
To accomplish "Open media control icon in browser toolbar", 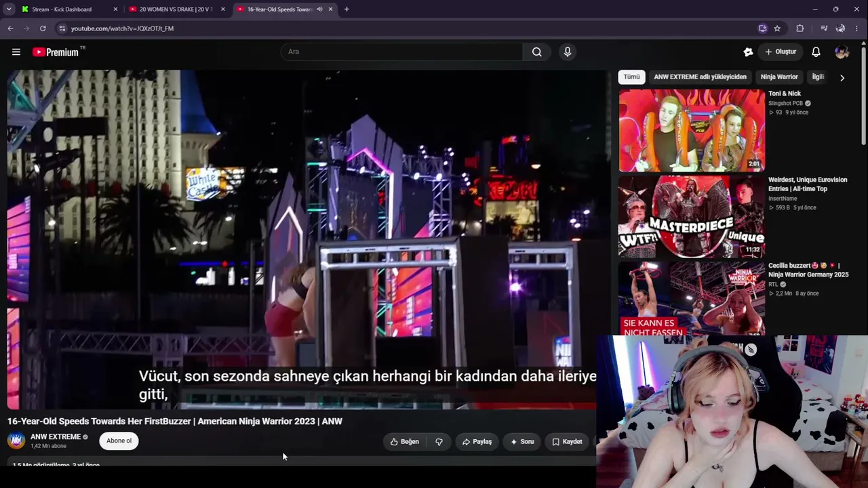I will pyautogui.click(x=824, y=28).
